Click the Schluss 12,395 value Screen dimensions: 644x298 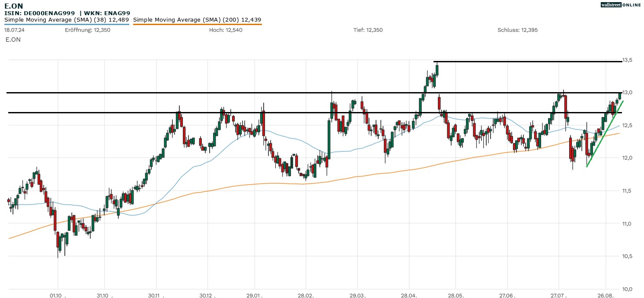517,30
